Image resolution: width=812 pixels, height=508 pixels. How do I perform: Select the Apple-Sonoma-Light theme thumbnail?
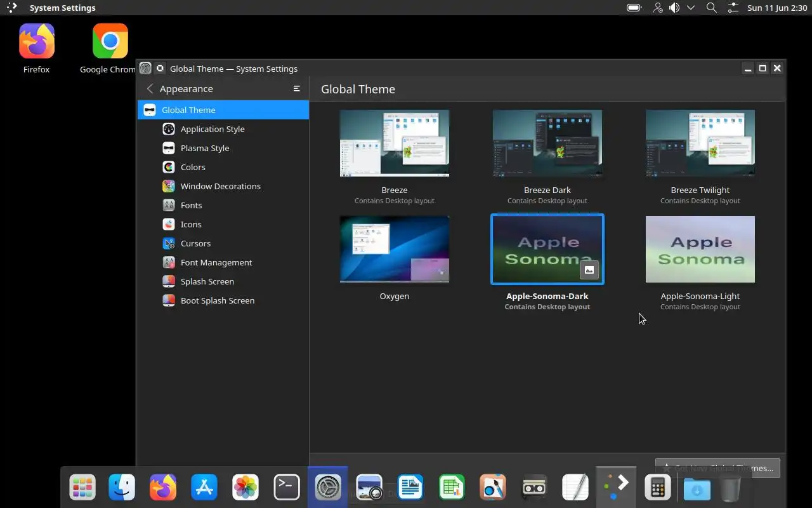point(700,249)
